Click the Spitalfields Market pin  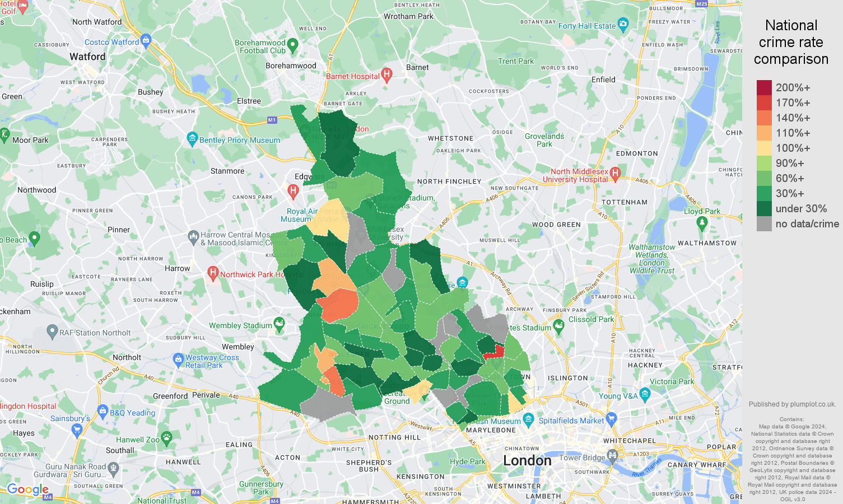tap(611, 418)
